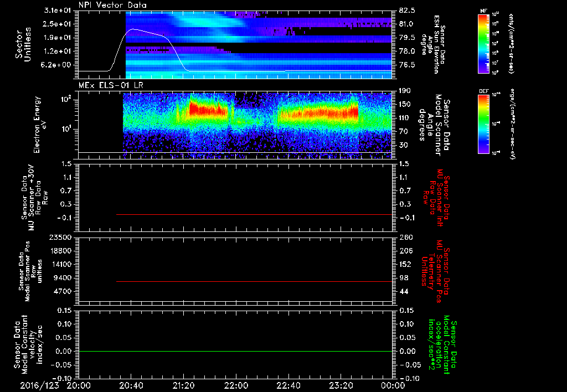
Task: Click the 14100 scanner position tick label
Action: pos(61,264)
